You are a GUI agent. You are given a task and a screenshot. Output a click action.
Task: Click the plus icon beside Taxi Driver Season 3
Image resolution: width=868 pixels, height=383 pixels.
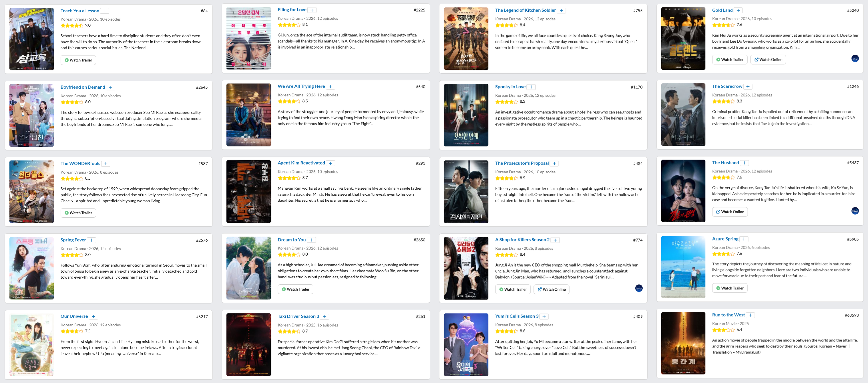[325, 317]
